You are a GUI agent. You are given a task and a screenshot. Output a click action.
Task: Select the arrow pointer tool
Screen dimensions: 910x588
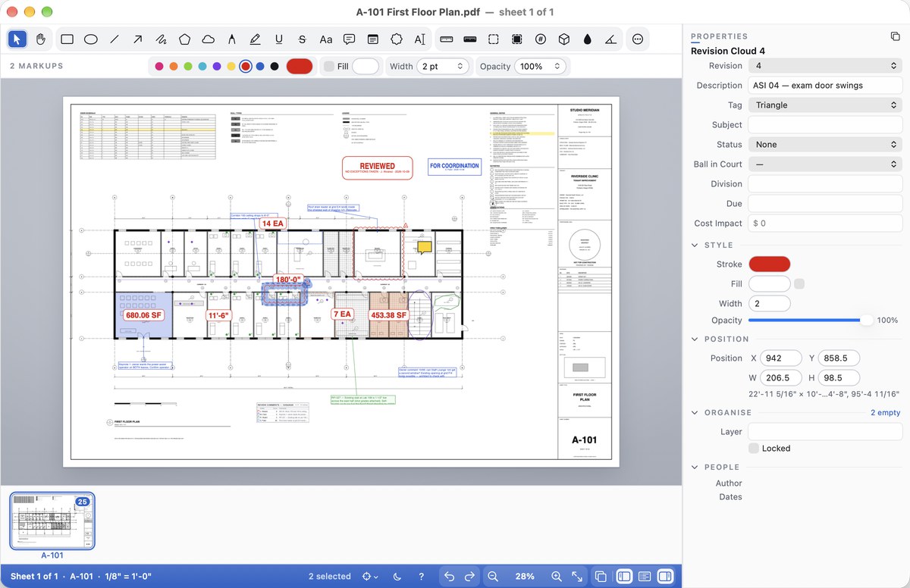(x=19, y=39)
